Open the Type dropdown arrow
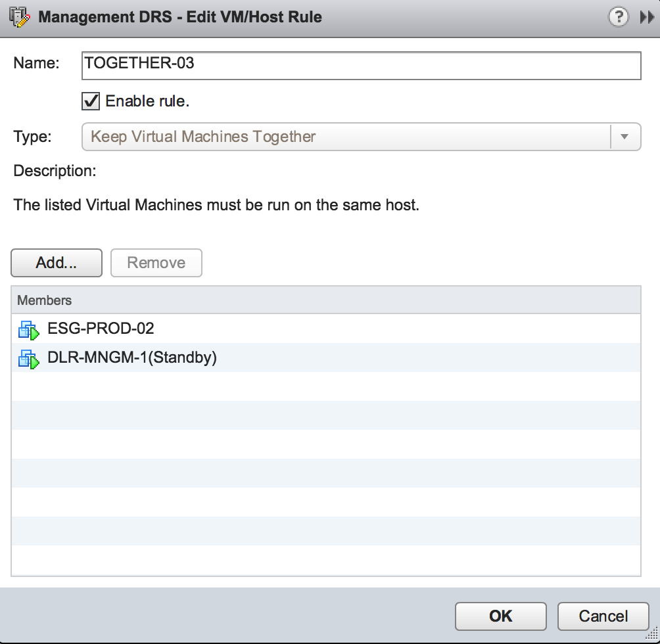This screenshot has height=644, width=660. point(625,137)
